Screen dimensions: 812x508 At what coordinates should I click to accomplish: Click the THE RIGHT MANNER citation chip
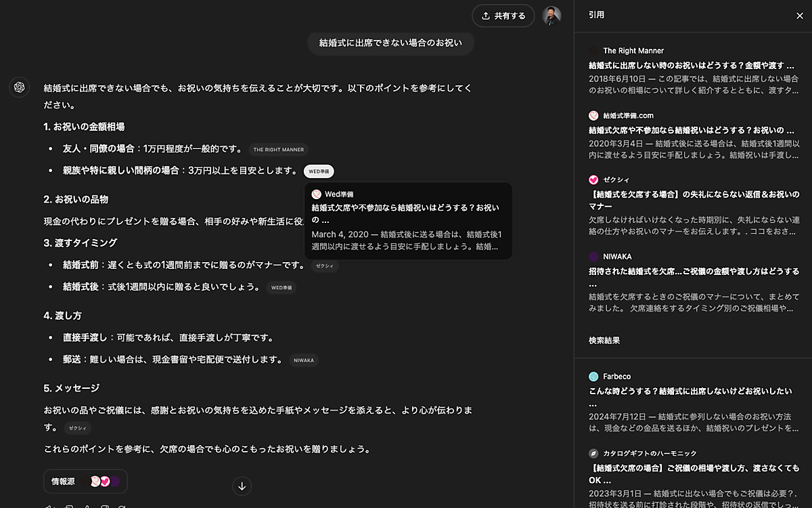[x=278, y=150]
